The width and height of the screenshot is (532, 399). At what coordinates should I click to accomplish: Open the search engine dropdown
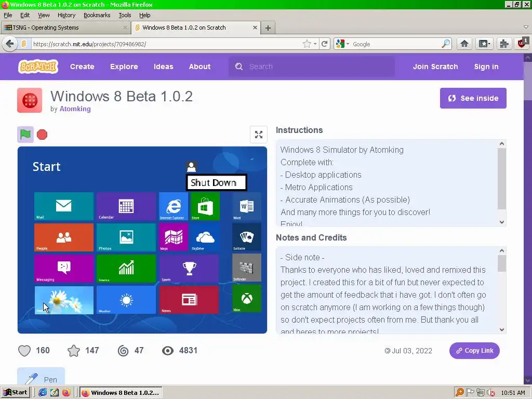(x=342, y=44)
